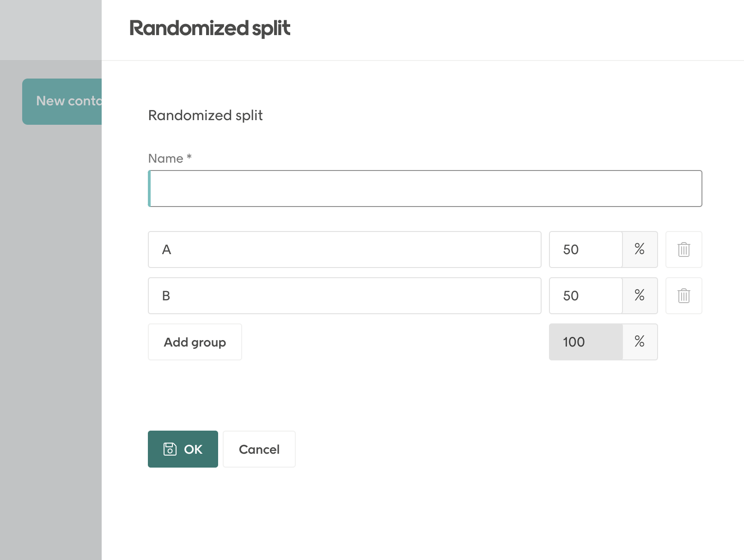Select the trash can beside the first percentage
The height and width of the screenshot is (560, 744).
click(683, 250)
